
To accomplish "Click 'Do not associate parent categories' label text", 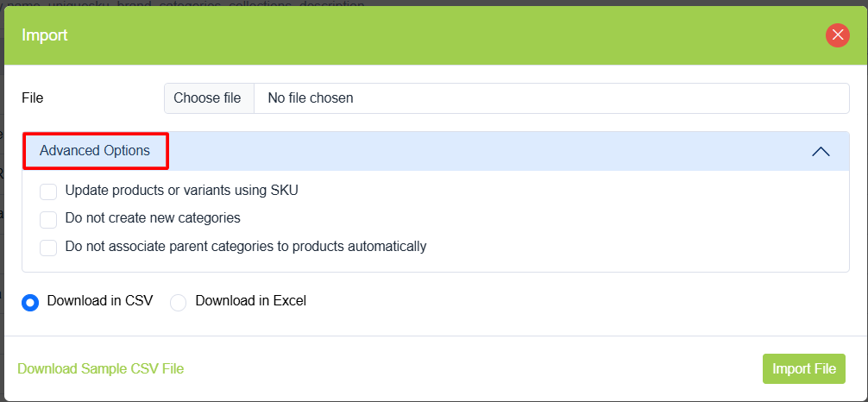I will click(x=246, y=247).
